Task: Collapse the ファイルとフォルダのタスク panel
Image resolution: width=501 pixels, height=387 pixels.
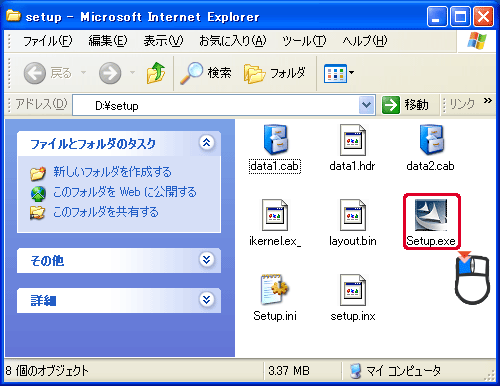Action: tap(207, 143)
